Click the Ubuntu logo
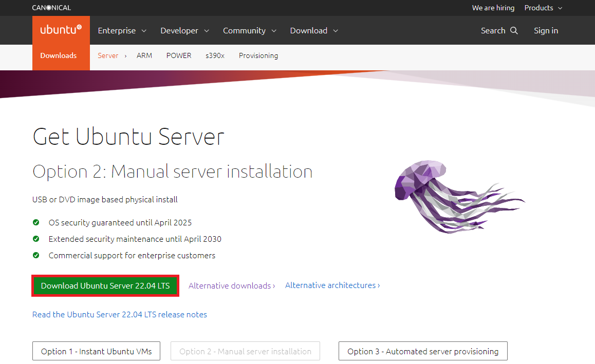Image resolution: width=595 pixels, height=364 pixels. (x=61, y=30)
